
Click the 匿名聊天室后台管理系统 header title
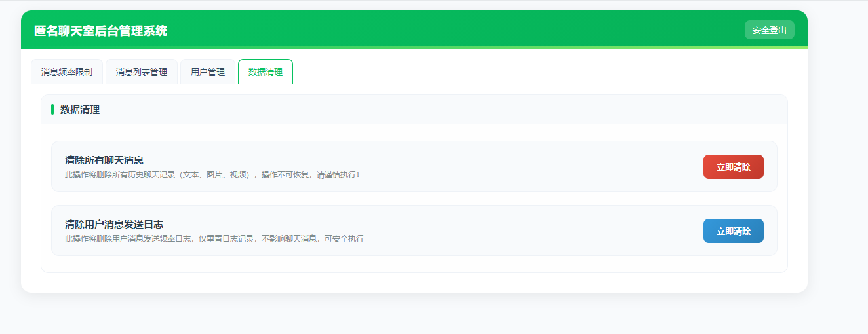101,31
